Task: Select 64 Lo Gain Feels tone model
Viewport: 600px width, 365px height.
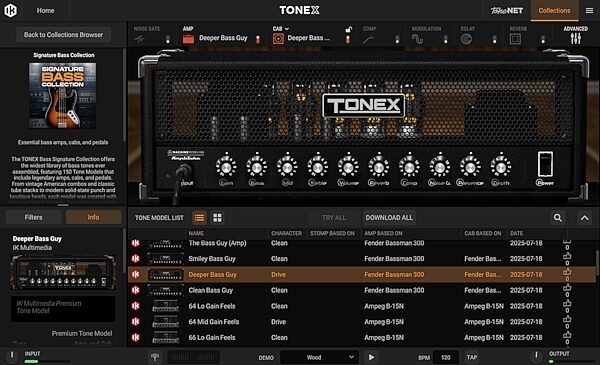Action: tap(362, 306)
